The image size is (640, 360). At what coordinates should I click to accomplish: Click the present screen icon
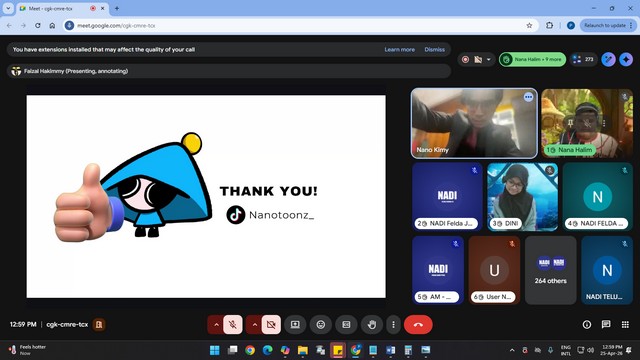[x=295, y=325]
